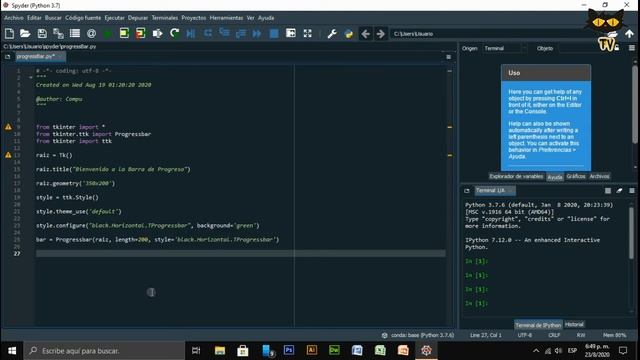Re-run the last script
Screen dimensions: 640x360
point(174,33)
